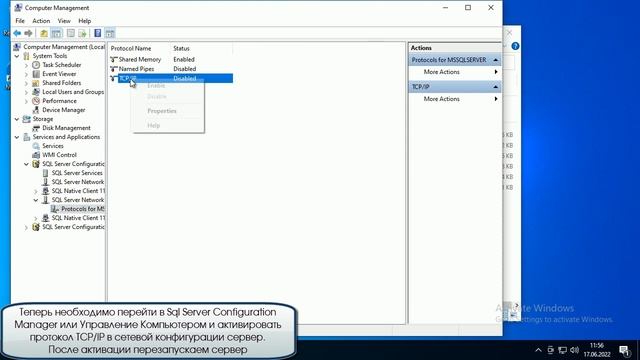Viewport: 640px width, 360px height.
Task: Select Protocols for MSSQLSERVER tree item
Action: [82, 209]
